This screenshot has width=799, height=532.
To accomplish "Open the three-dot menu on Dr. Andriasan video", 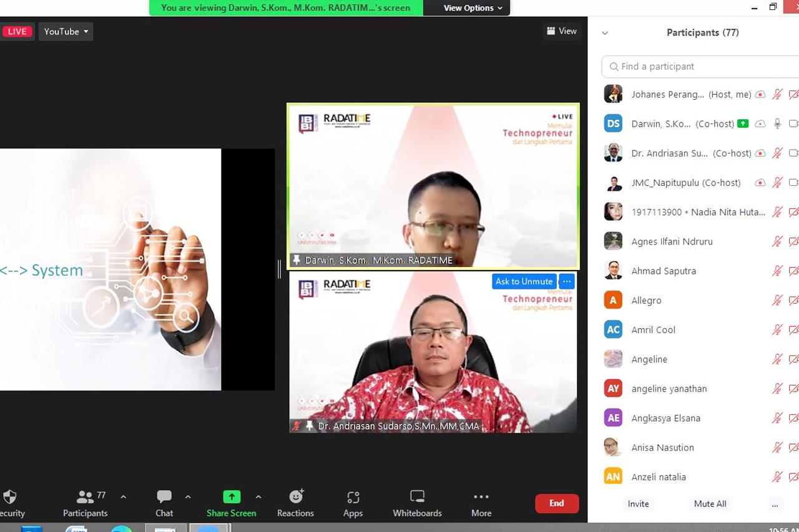I will click(x=566, y=281).
